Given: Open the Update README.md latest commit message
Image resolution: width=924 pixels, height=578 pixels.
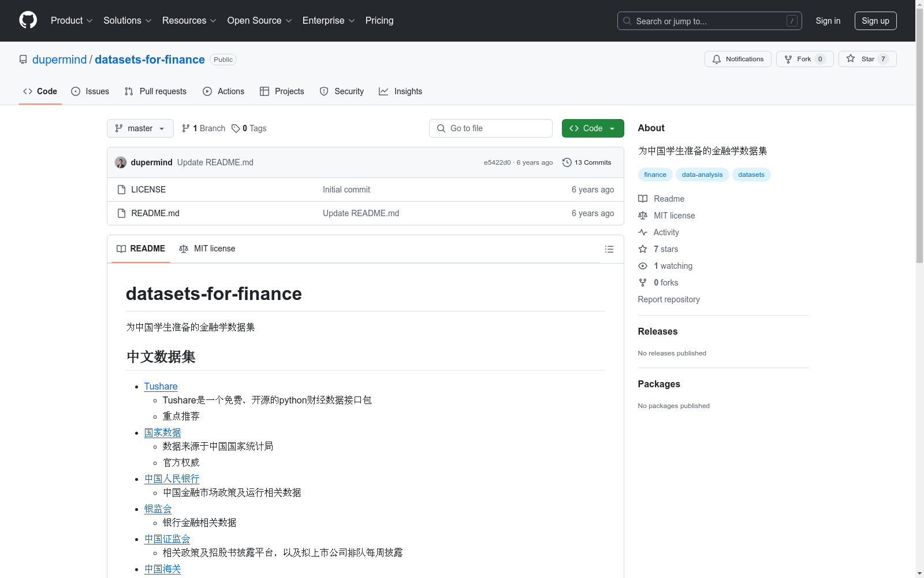Looking at the screenshot, I should pyautogui.click(x=215, y=162).
